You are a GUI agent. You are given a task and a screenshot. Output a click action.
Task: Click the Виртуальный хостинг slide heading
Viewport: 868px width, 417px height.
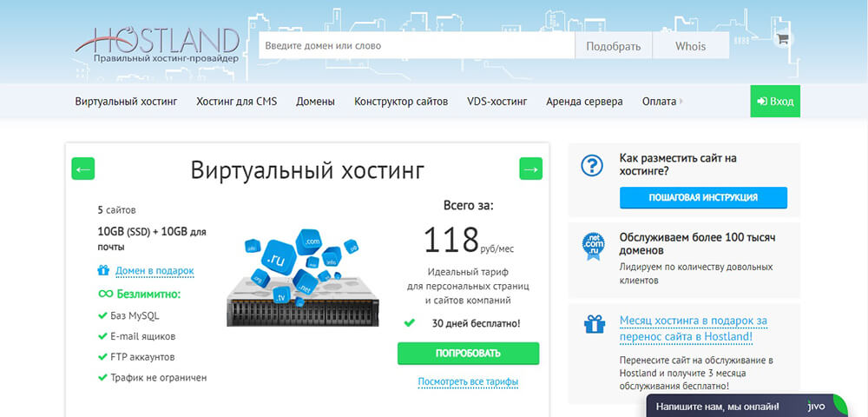[x=307, y=170]
